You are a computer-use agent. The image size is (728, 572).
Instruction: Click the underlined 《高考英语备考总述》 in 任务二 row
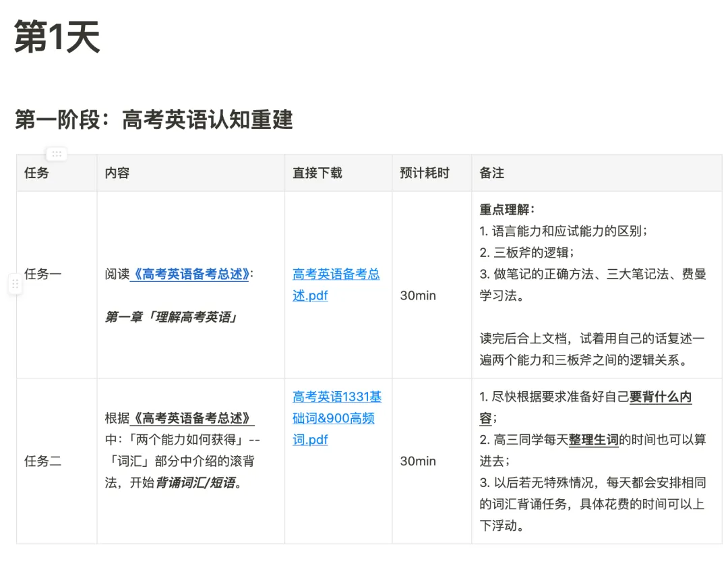tap(191, 418)
